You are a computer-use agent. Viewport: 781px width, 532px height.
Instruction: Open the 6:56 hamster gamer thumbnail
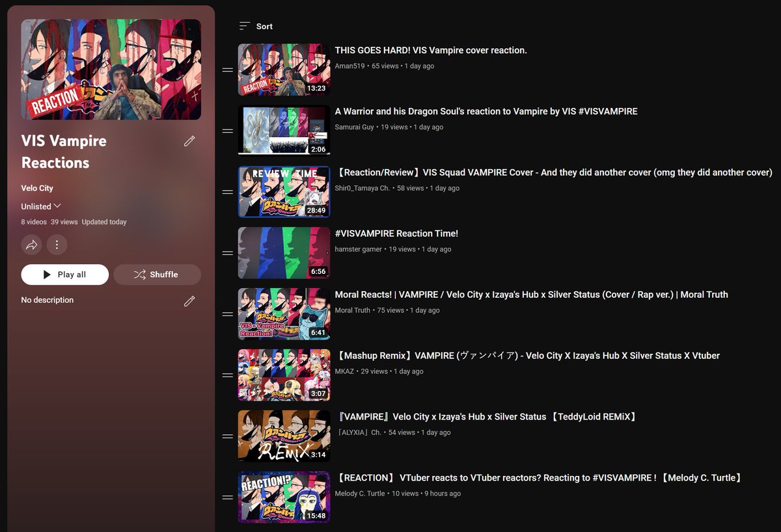click(284, 253)
